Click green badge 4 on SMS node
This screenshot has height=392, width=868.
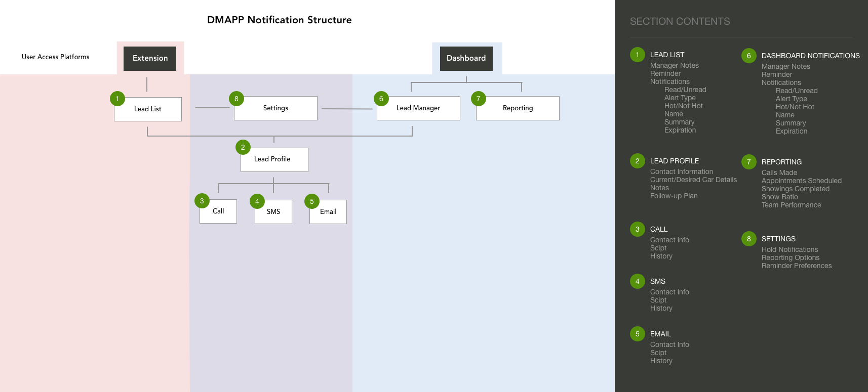(x=257, y=201)
